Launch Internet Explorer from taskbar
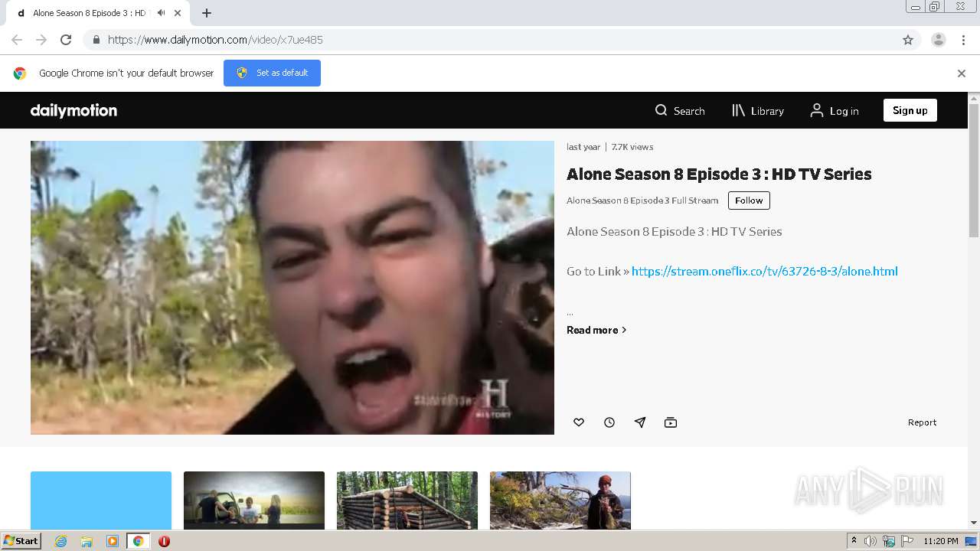The image size is (980, 551). (61, 541)
